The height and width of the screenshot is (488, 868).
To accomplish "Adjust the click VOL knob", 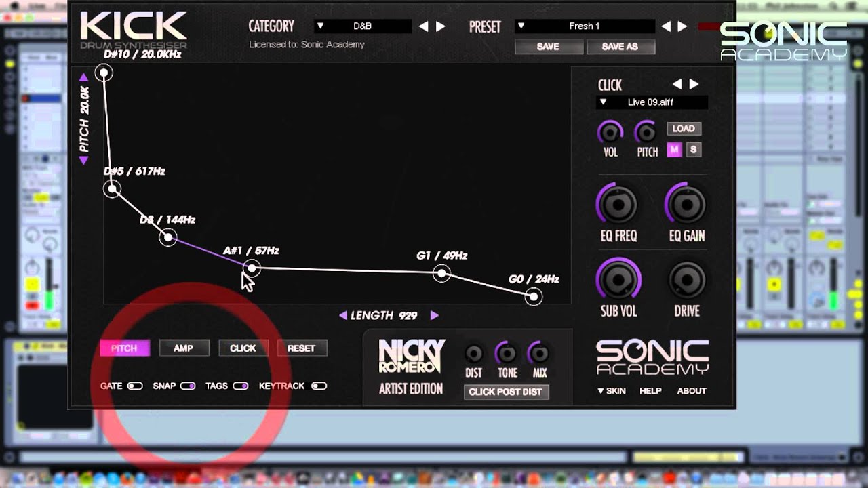I will click(610, 131).
